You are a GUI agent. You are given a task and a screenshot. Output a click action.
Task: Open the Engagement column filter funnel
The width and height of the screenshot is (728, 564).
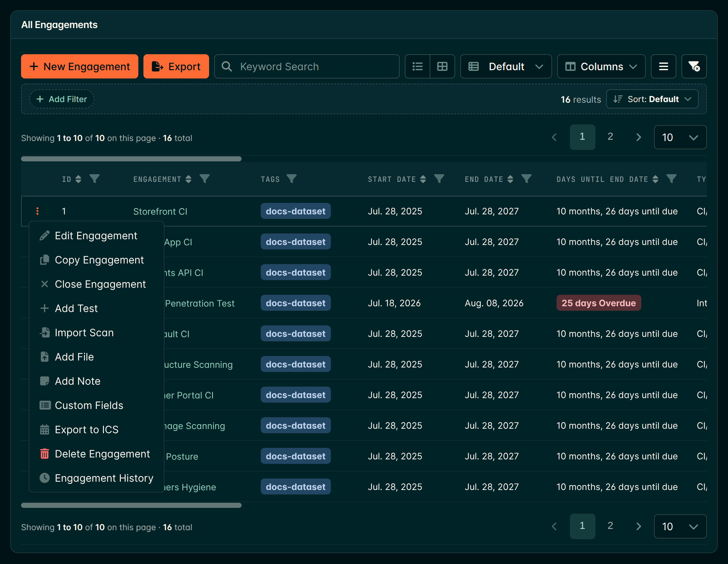205,179
